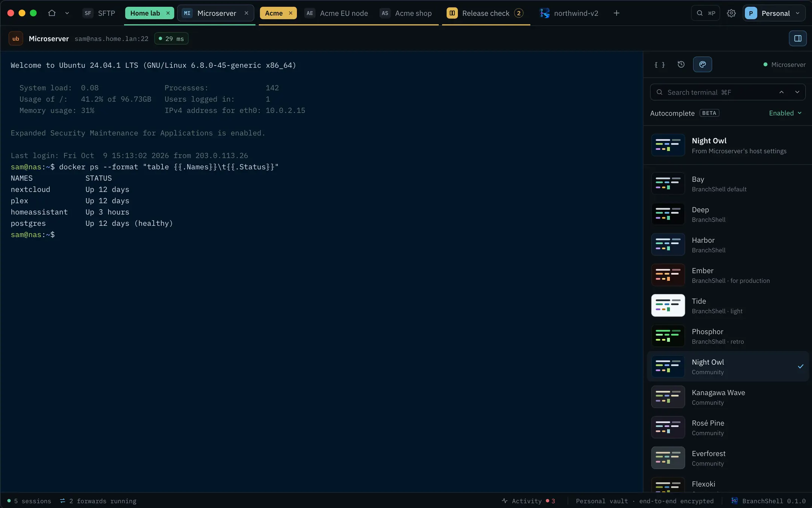This screenshot has height=508, width=812.
Task: Choose the Ember theme for production
Action: coord(727,275)
